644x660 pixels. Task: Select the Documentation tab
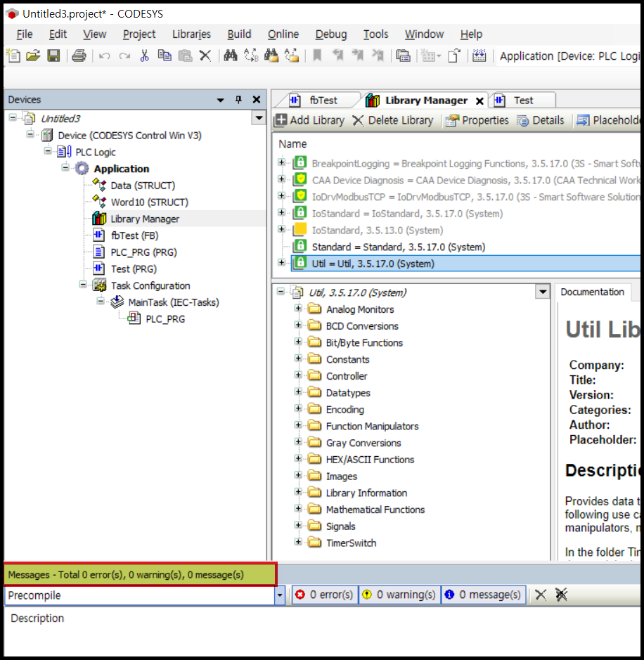pos(592,292)
